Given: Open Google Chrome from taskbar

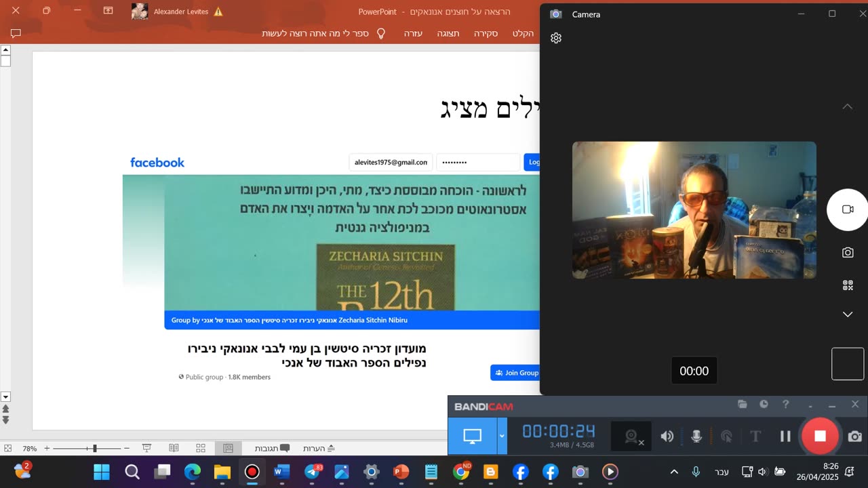Looking at the screenshot, I should (461, 472).
